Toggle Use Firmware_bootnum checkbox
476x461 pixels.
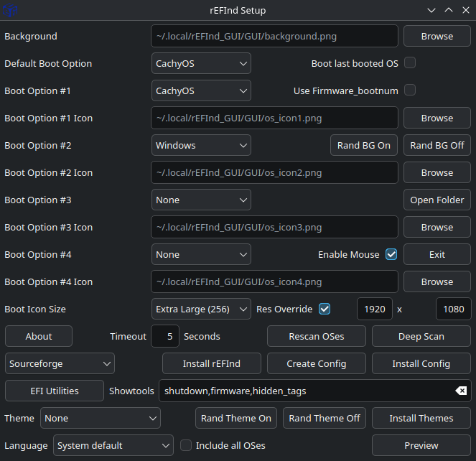point(410,90)
